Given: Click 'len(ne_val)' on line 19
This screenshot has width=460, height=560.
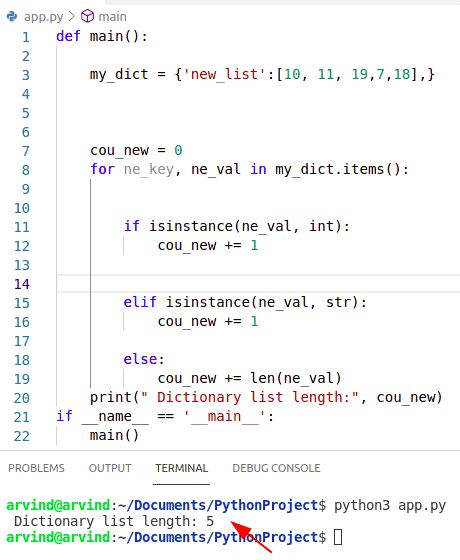Looking at the screenshot, I should coord(296,378).
